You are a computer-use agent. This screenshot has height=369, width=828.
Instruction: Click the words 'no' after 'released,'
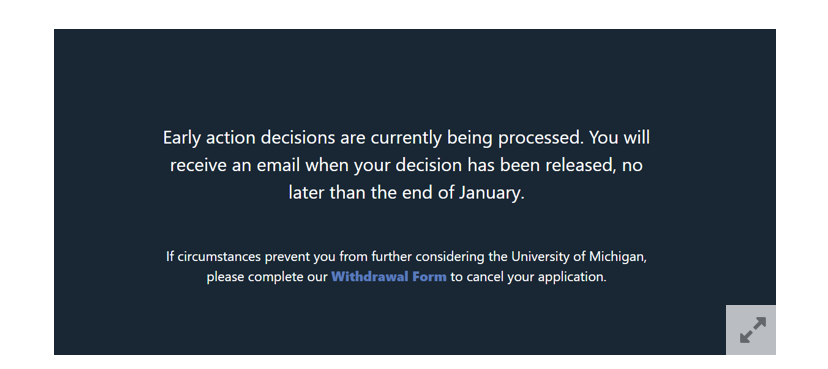[x=632, y=166]
